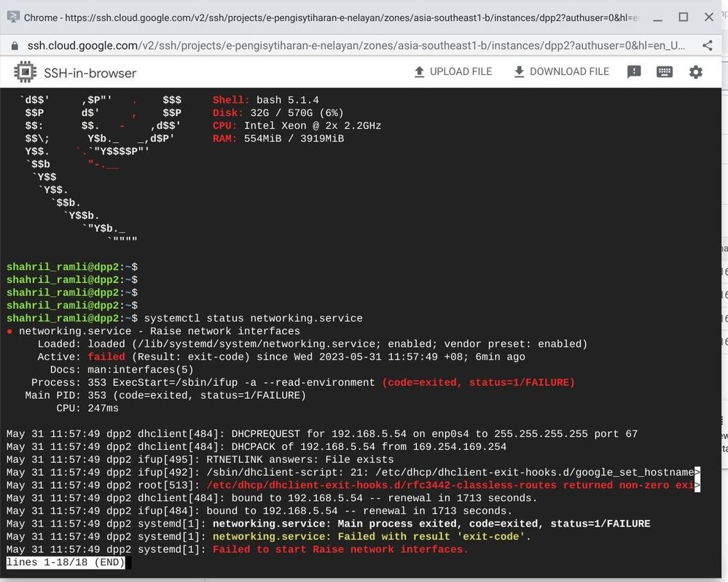Click the share icon in address bar
Viewport: 728px width, 582px height.
click(x=707, y=45)
